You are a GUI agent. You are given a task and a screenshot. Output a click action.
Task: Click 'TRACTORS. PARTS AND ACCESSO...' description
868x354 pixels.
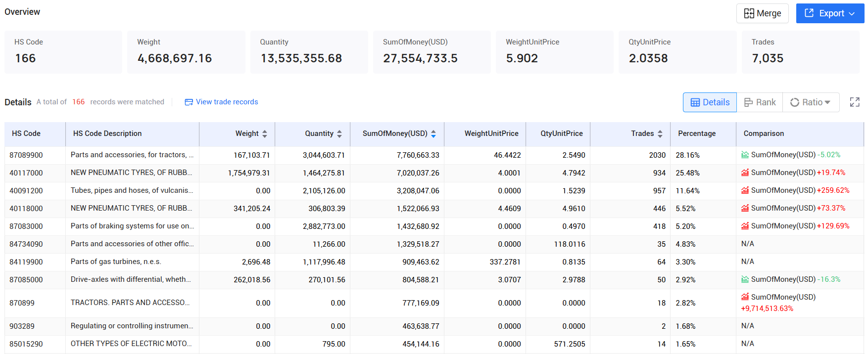coord(130,303)
